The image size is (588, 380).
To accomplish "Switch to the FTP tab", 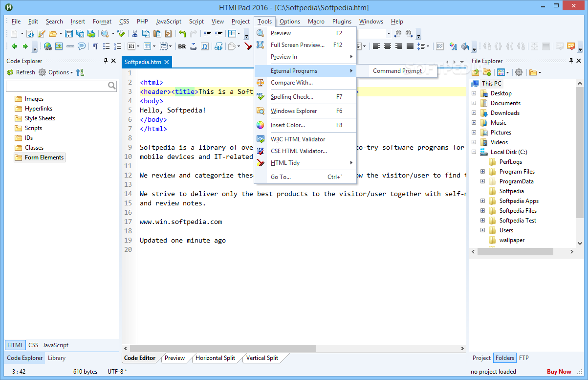I will click(524, 358).
